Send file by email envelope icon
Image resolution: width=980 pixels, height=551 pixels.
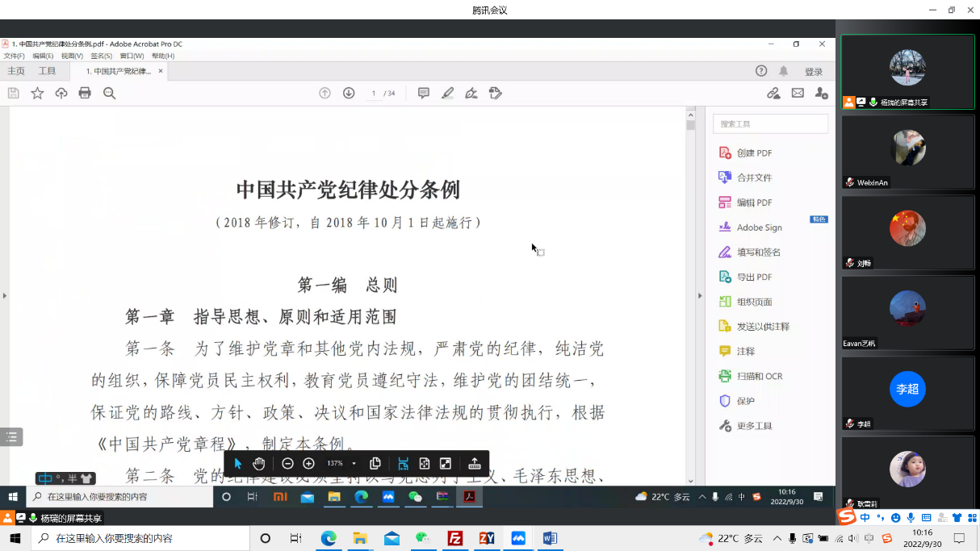(798, 94)
